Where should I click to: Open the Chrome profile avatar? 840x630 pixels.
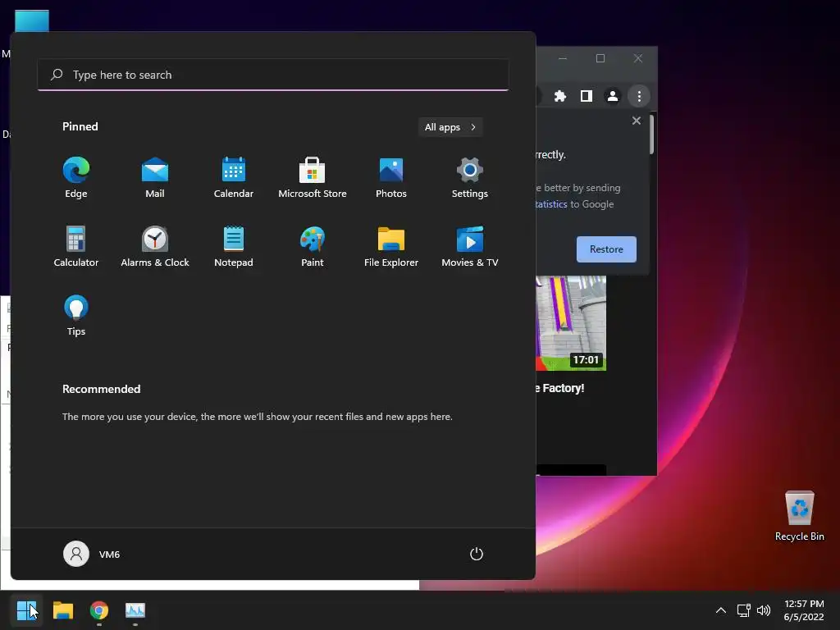tap(612, 96)
